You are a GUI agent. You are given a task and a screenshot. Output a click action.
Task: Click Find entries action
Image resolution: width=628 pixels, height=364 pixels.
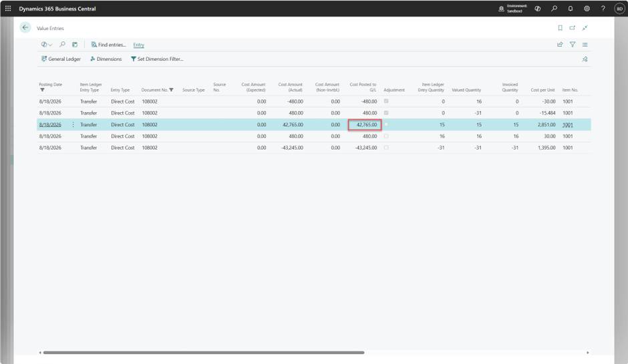point(108,45)
